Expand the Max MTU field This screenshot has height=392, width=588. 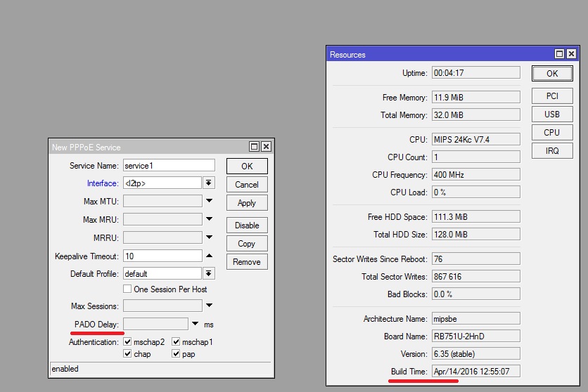point(209,202)
